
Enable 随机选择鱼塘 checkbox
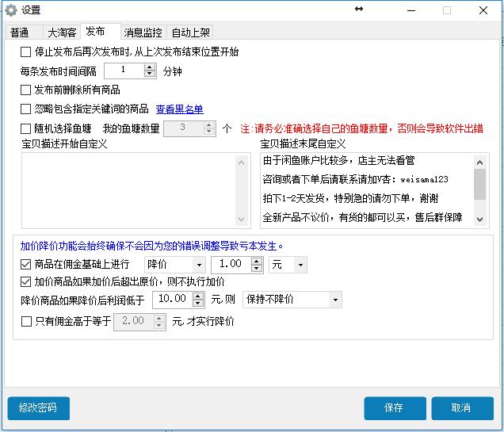(26, 128)
